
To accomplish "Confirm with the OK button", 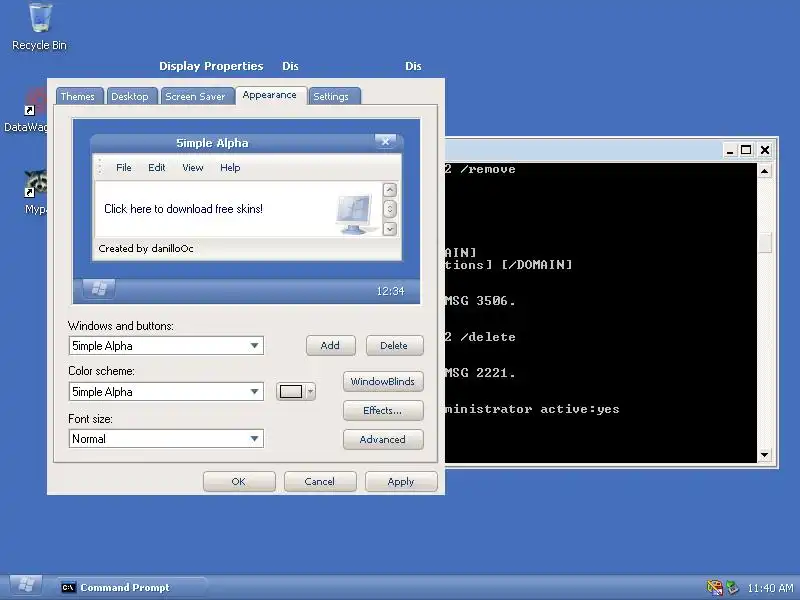I will click(239, 481).
